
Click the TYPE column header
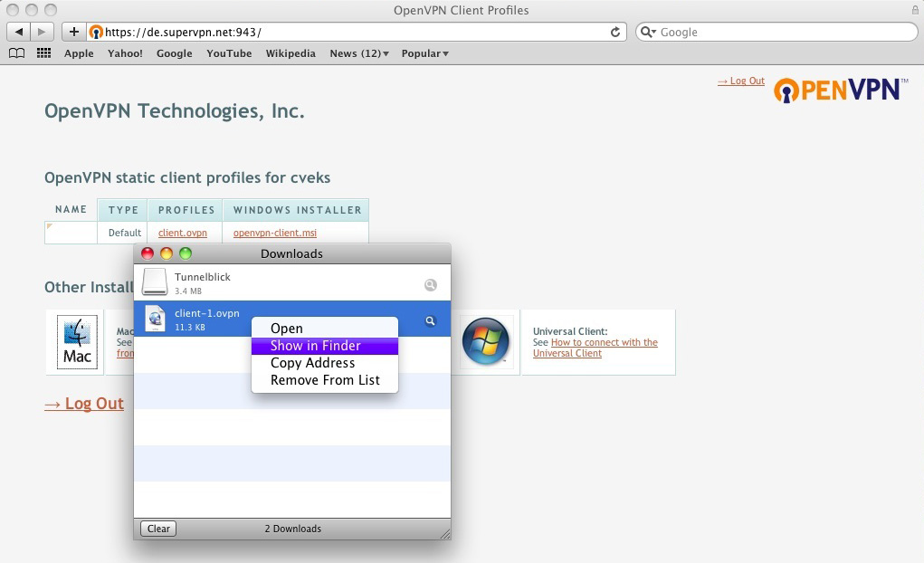[x=123, y=210]
